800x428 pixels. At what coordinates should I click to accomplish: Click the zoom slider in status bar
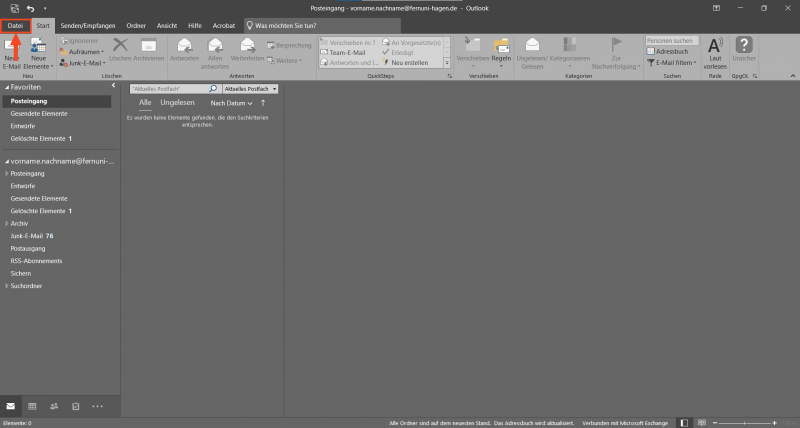pyautogui.click(x=745, y=423)
